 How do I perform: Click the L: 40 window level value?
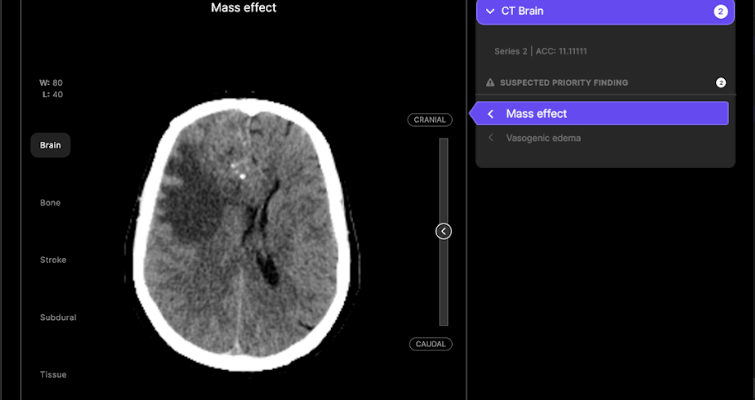[x=52, y=94]
